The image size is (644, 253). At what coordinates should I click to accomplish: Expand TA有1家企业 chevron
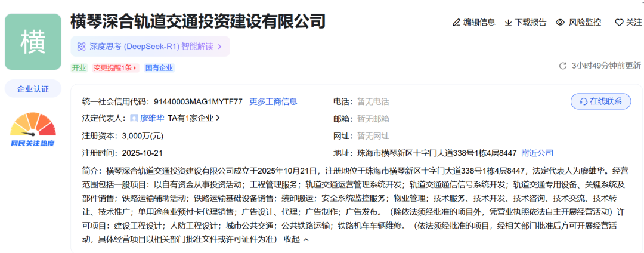tap(218, 118)
